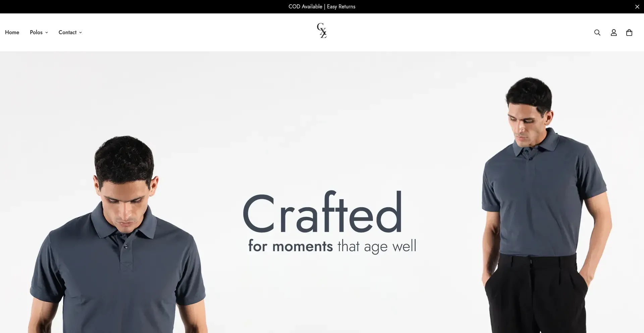Open the search magnifier icon

(597, 33)
